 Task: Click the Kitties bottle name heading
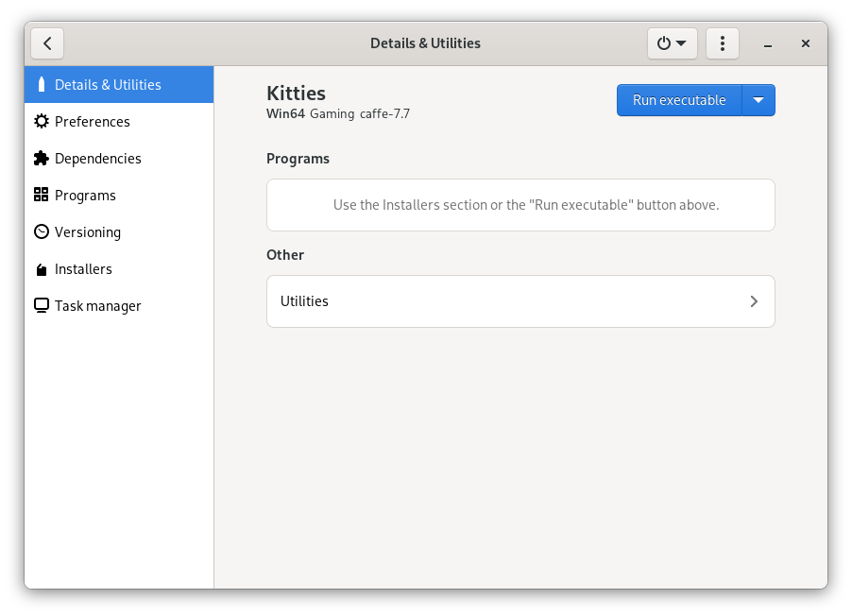tap(296, 93)
